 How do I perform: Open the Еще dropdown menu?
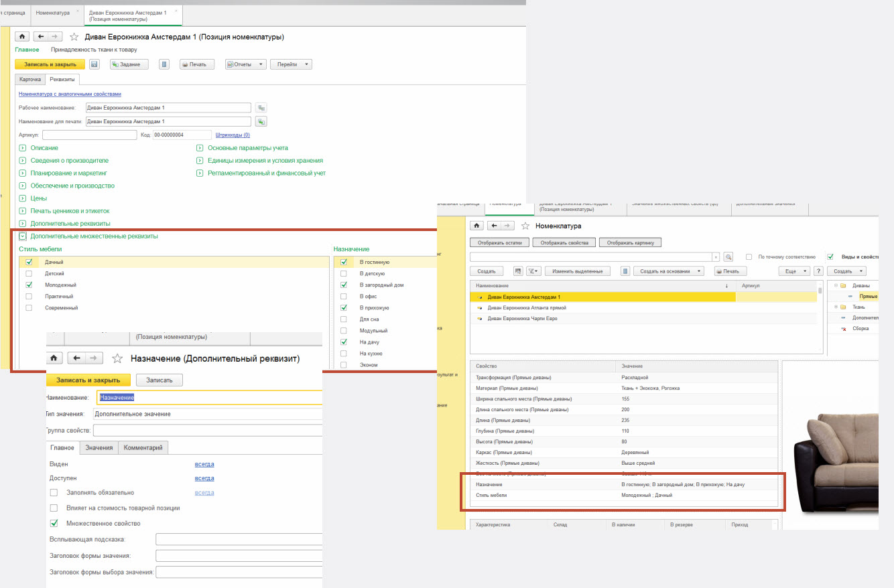[794, 271]
